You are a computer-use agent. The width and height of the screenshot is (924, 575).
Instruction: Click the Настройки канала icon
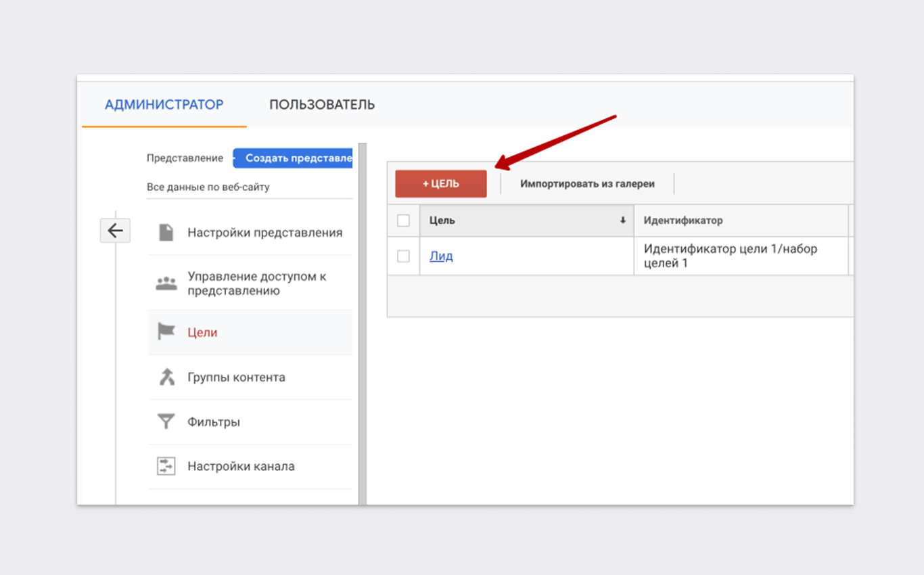pyautogui.click(x=166, y=466)
